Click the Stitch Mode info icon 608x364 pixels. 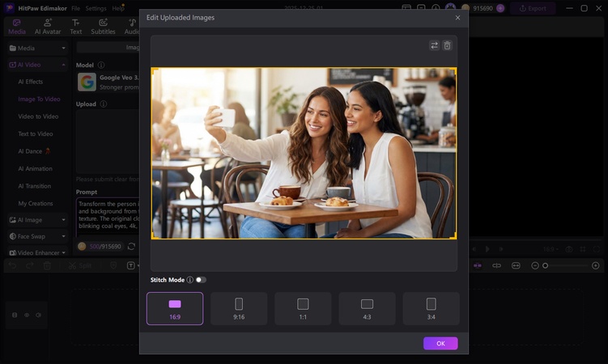pos(189,280)
